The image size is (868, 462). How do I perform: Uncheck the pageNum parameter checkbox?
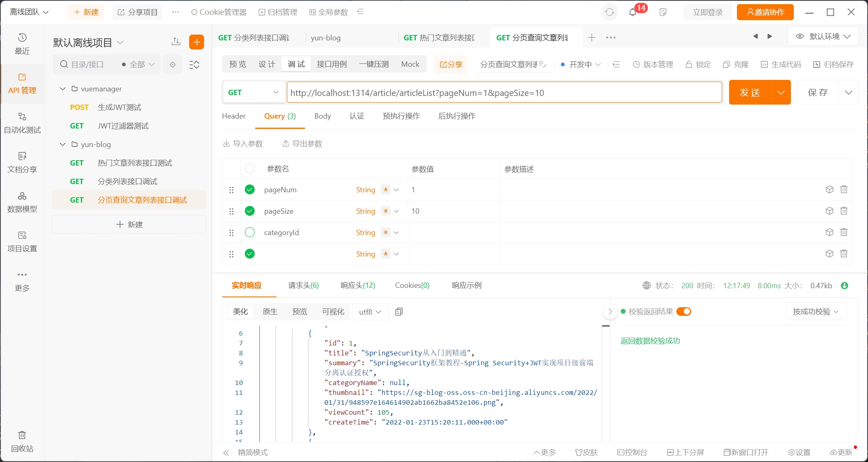coord(250,189)
